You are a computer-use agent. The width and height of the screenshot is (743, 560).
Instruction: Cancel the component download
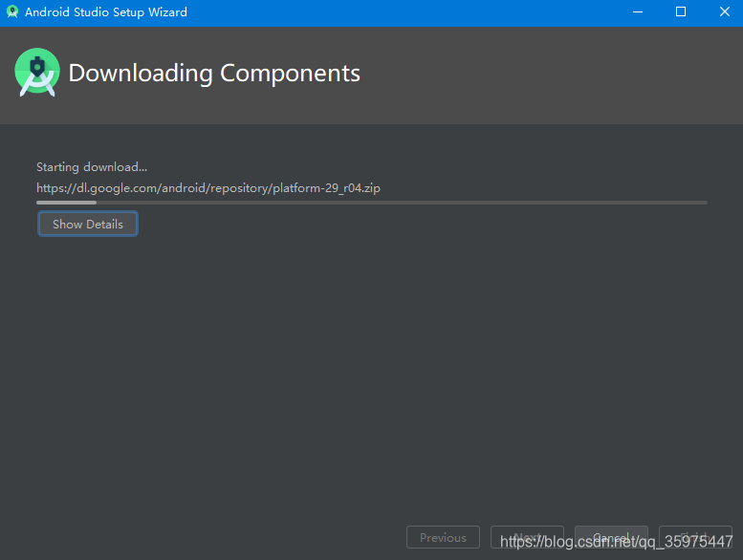611,537
